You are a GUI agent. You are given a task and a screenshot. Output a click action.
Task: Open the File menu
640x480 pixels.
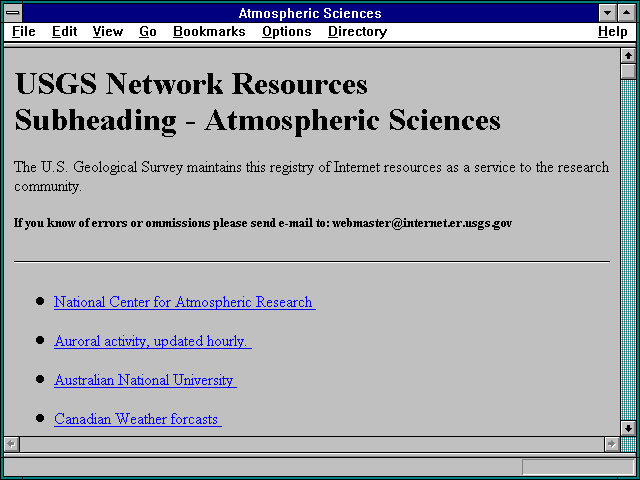click(x=24, y=31)
